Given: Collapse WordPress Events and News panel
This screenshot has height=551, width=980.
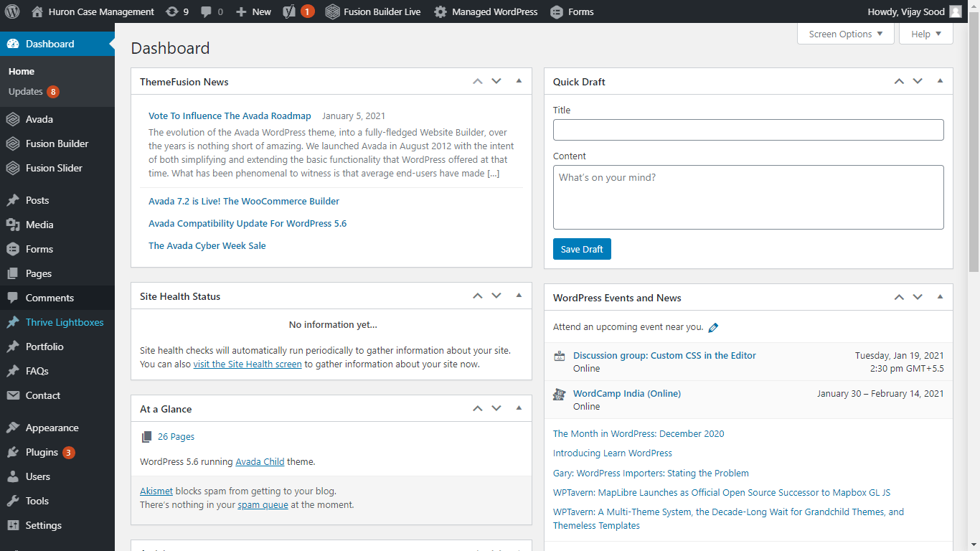Looking at the screenshot, I should tap(940, 297).
